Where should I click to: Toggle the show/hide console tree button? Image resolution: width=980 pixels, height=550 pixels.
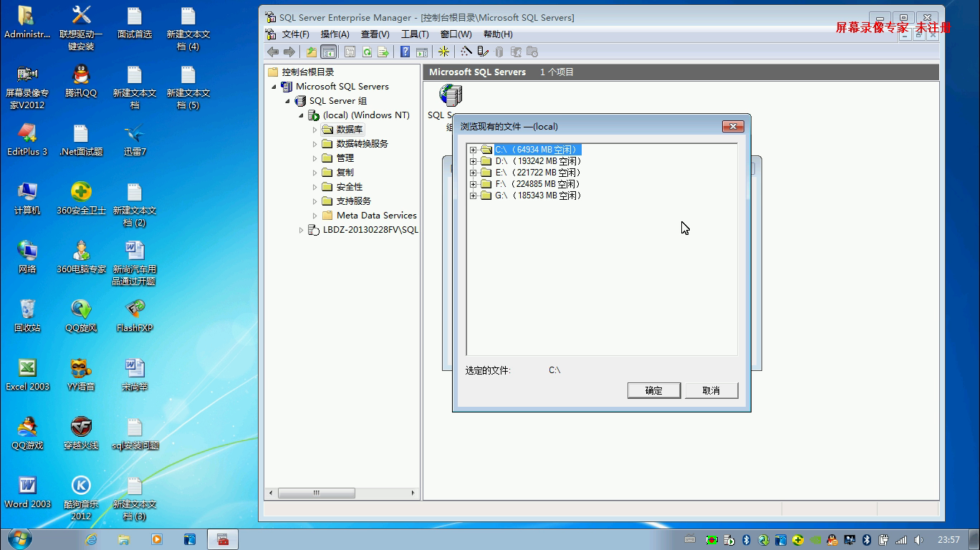[328, 52]
